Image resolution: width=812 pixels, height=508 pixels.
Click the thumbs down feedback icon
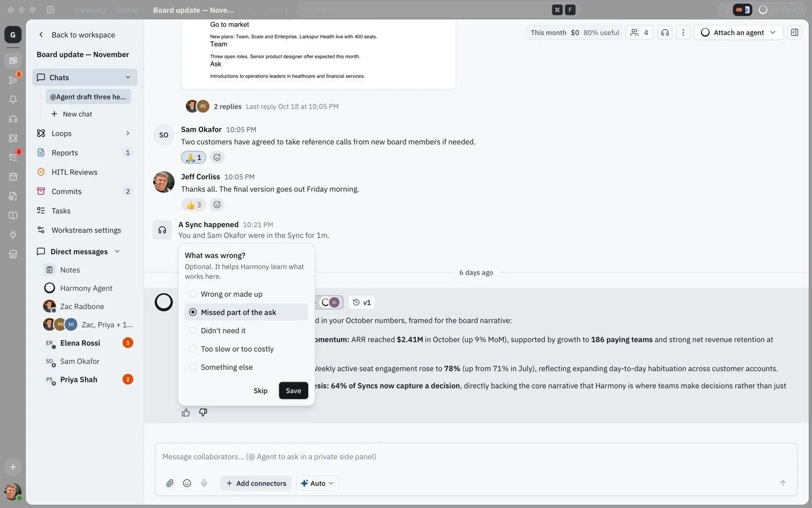click(x=203, y=412)
